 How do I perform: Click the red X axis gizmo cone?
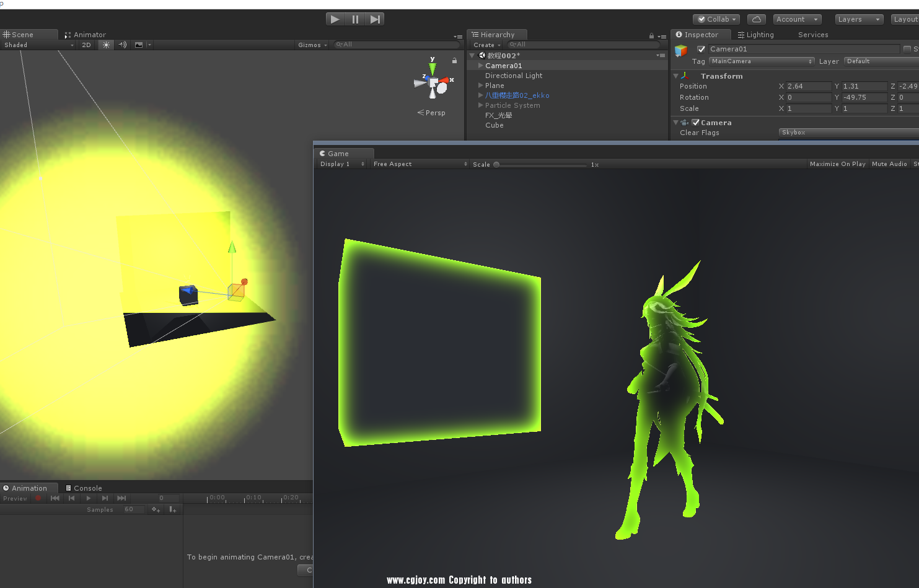(x=446, y=80)
